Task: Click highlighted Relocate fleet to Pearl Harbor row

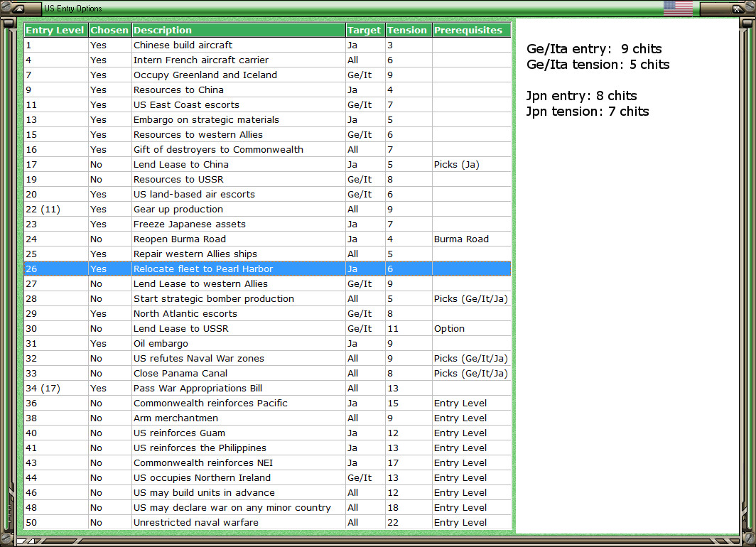Action: click(268, 269)
